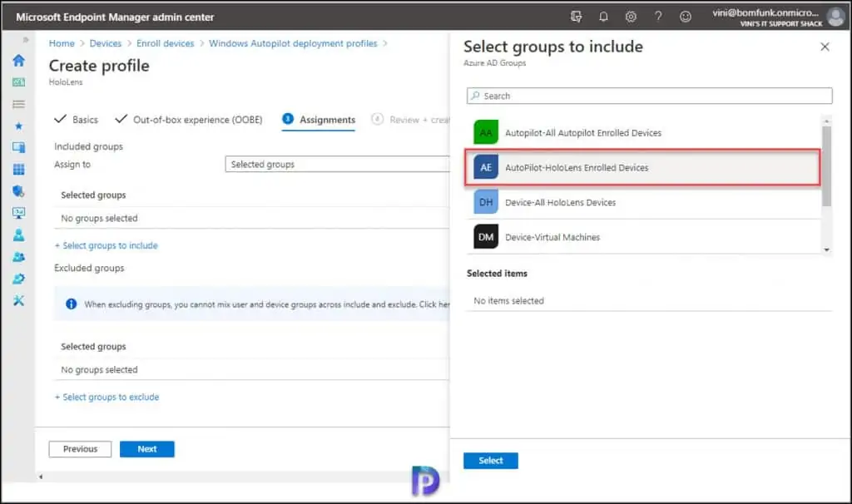The width and height of the screenshot is (852, 504).
Task: Switch to Review + create tab
Action: (x=411, y=120)
